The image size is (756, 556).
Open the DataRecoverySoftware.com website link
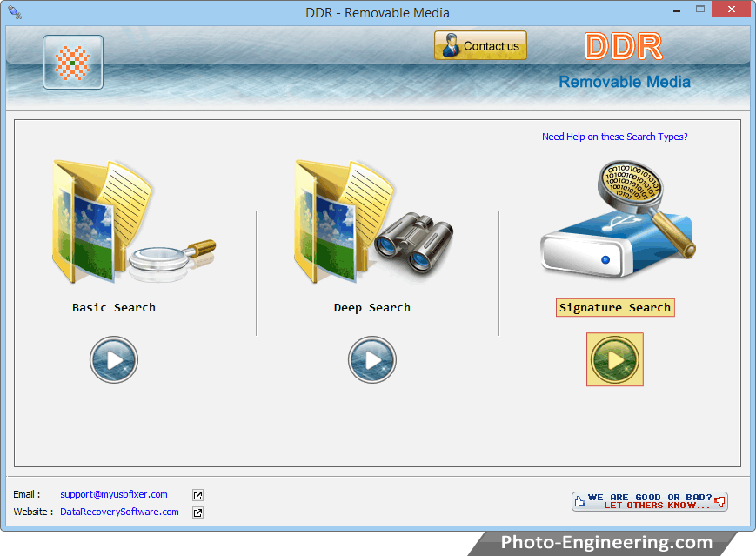pos(119,512)
